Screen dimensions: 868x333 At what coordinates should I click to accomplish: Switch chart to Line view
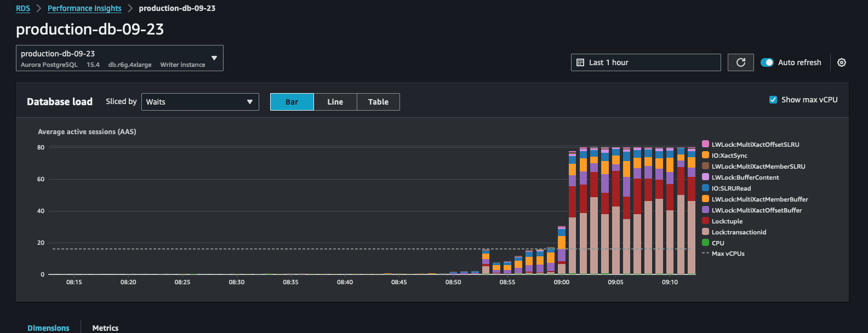coord(335,102)
